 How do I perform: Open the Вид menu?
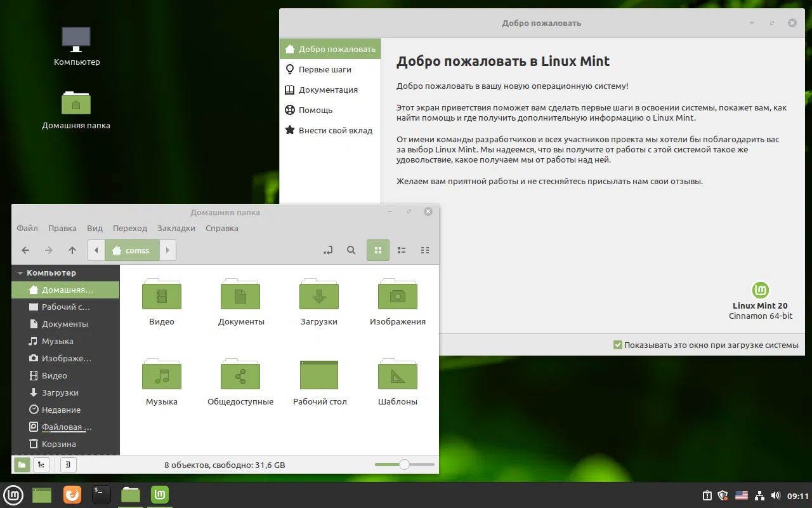95,228
